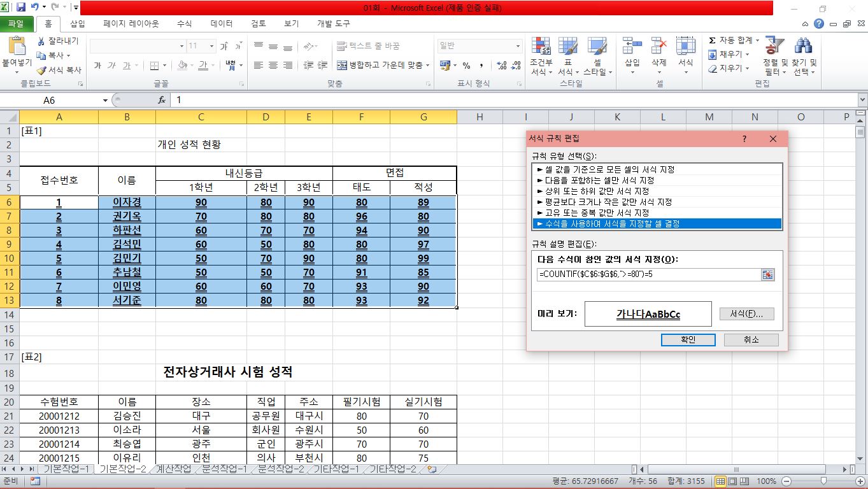The image size is (868, 489).
Task: Toggle bold formatting with the 가 button
Action: click(x=97, y=65)
